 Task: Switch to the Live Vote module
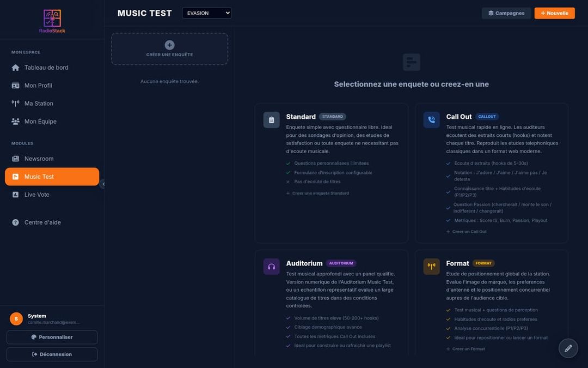tap(52, 195)
